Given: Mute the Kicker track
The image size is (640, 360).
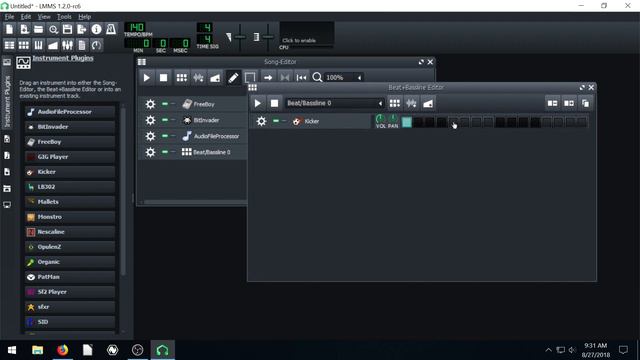Looking at the screenshot, I should point(276,121).
